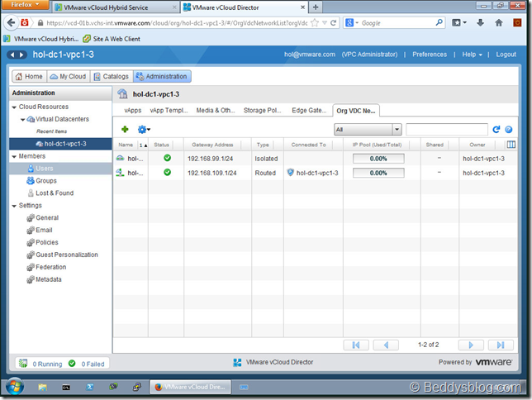Open search engine selector dropdown
Image resolution: width=532 pixels, height=400 pixels.
click(x=352, y=23)
